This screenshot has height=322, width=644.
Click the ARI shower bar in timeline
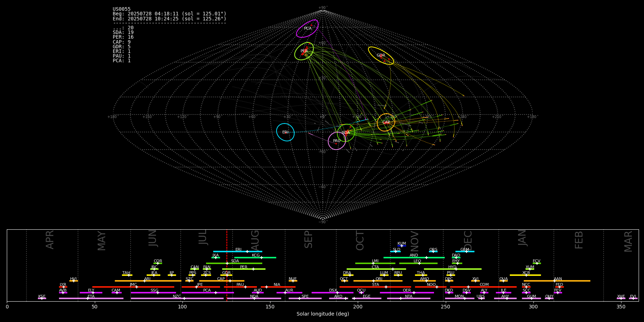coord(148,281)
